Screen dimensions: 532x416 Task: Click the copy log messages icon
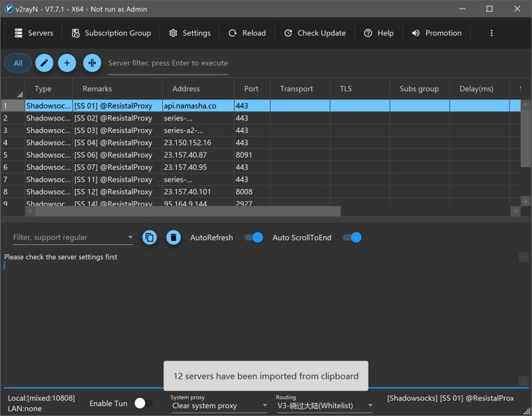(x=150, y=238)
